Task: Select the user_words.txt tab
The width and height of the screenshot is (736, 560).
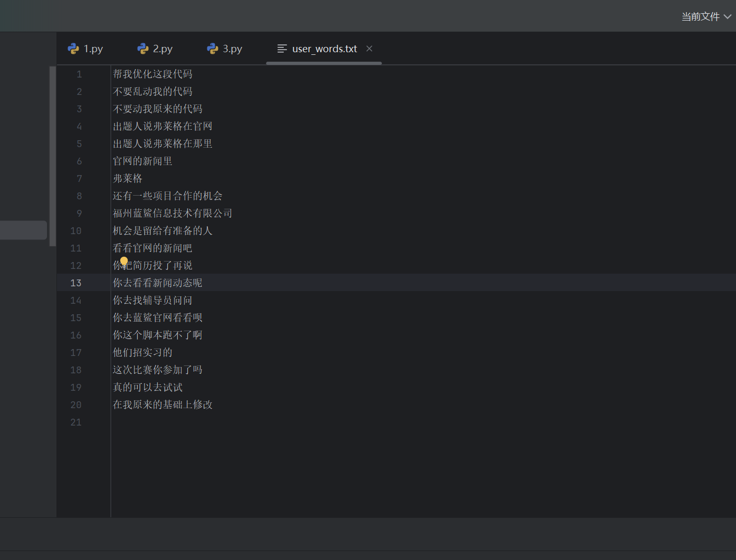Action: pos(324,49)
